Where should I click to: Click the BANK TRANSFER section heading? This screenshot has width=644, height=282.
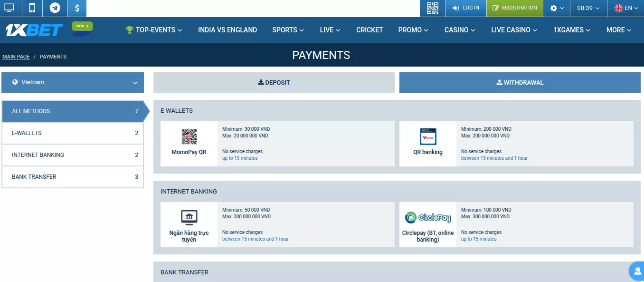point(184,272)
